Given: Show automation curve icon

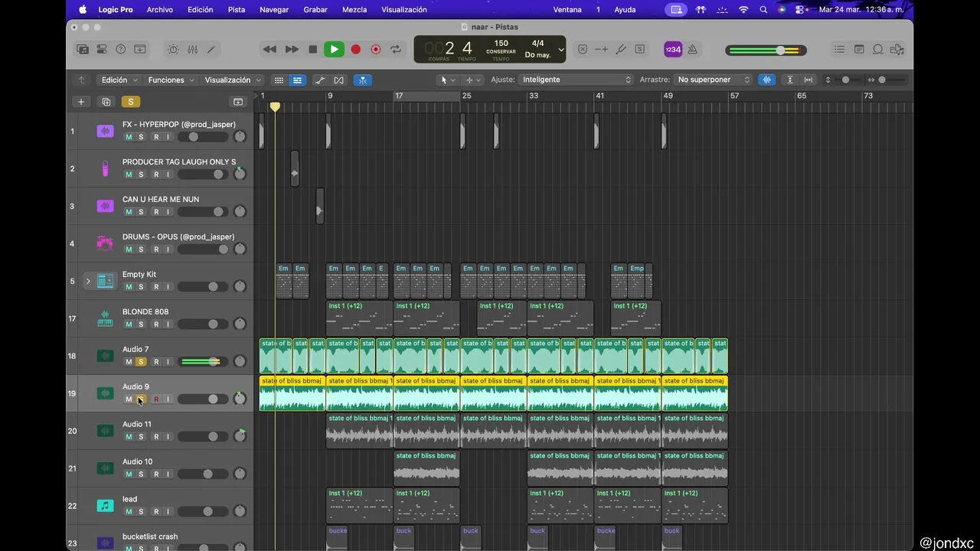Looking at the screenshot, I should (x=319, y=80).
